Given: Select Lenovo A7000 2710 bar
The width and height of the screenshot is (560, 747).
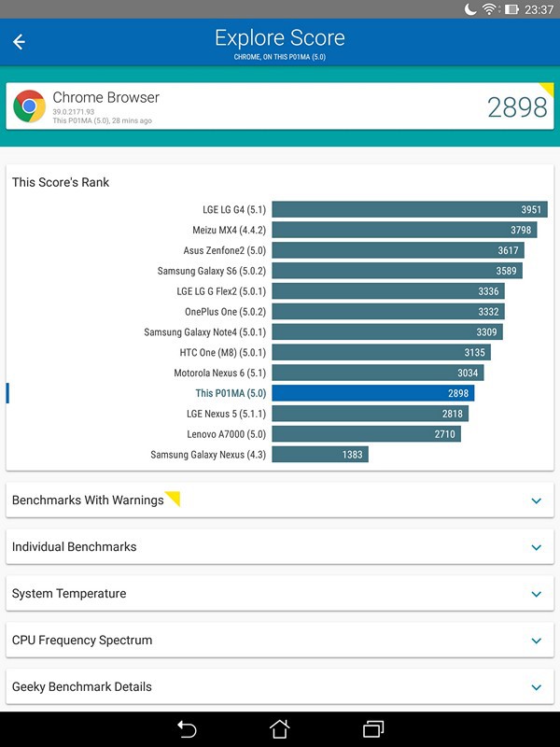Looking at the screenshot, I should 366,434.
